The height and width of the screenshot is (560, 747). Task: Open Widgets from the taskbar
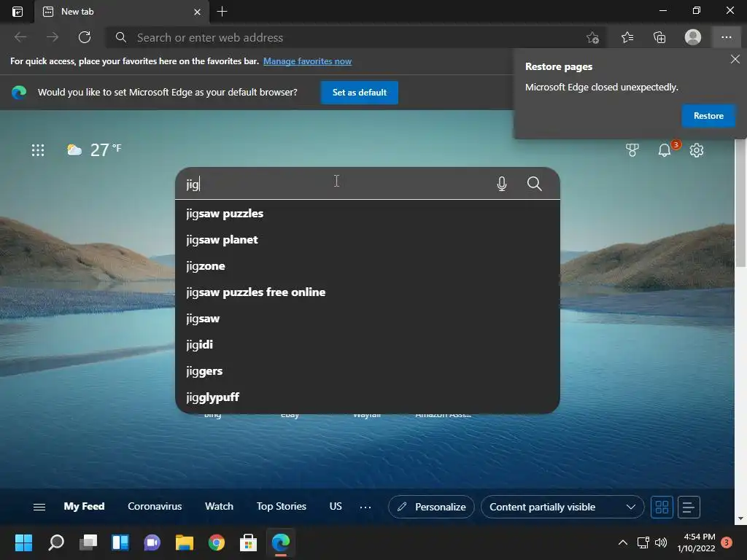120,542
